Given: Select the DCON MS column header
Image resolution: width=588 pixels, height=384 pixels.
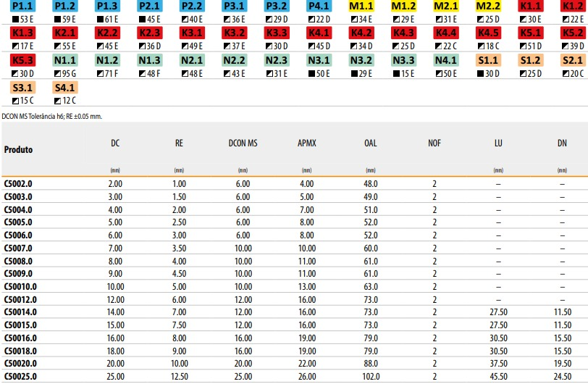Looking at the screenshot, I should (x=243, y=143).
